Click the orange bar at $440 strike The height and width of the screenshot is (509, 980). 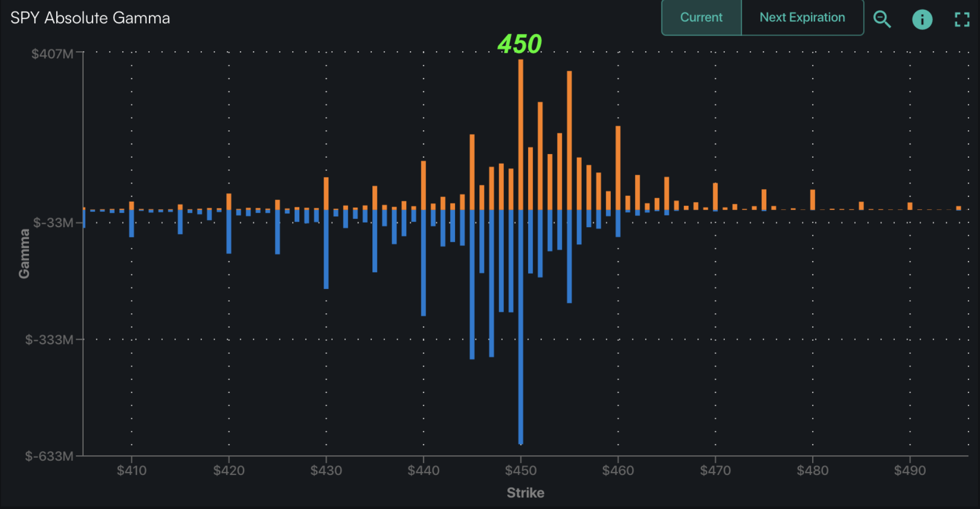click(x=424, y=185)
